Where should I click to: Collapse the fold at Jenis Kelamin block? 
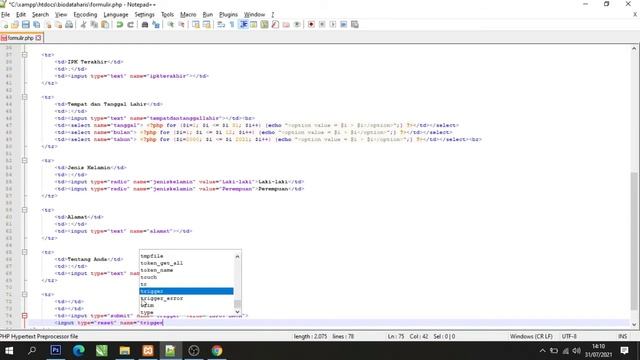(24, 160)
